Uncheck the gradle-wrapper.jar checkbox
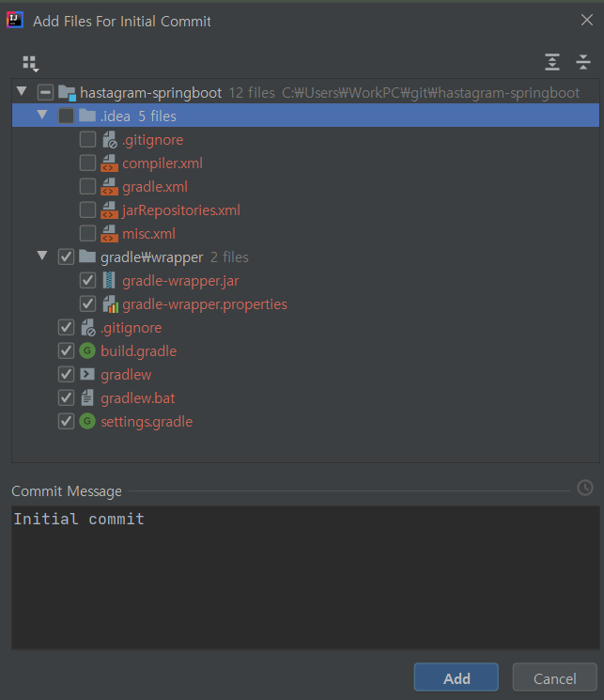 tap(87, 280)
